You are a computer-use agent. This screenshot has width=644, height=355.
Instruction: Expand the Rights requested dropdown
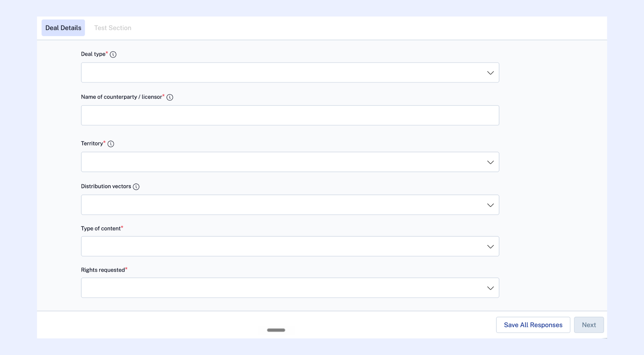(x=290, y=288)
